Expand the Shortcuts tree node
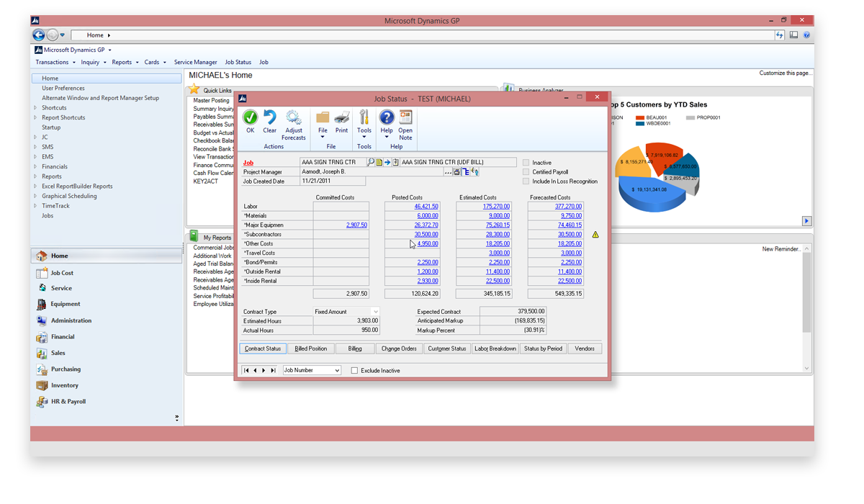Image resolution: width=864 pixels, height=504 pixels. tap(35, 108)
